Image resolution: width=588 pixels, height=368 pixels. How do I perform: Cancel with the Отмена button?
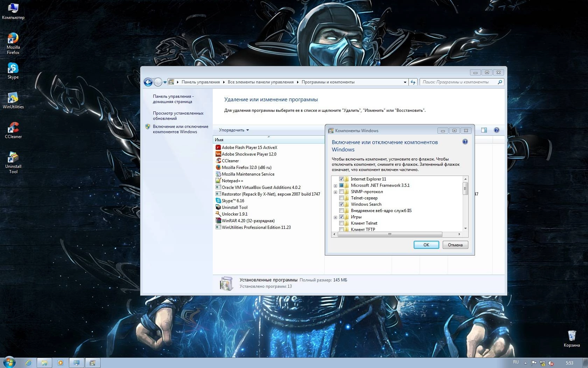[x=455, y=245]
